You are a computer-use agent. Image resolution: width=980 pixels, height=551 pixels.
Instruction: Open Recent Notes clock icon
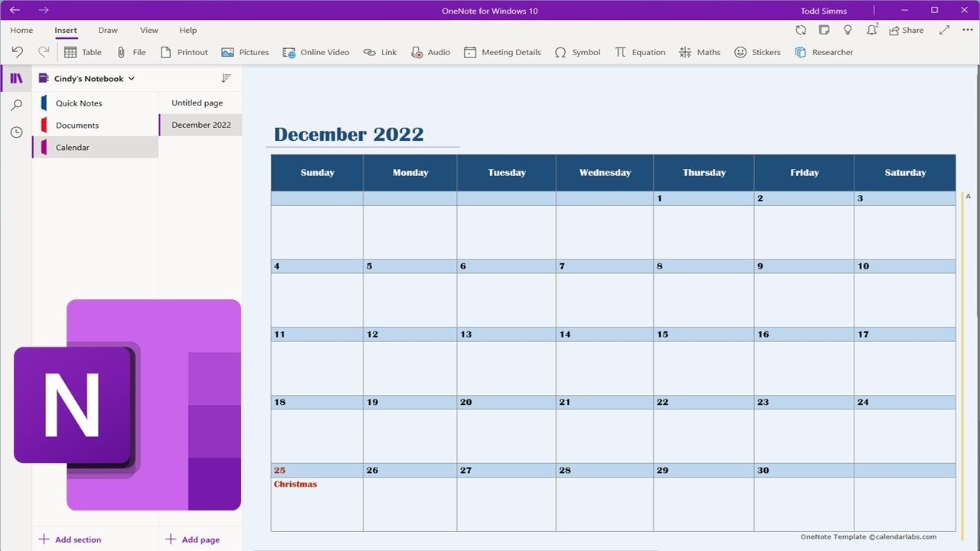pos(16,132)
